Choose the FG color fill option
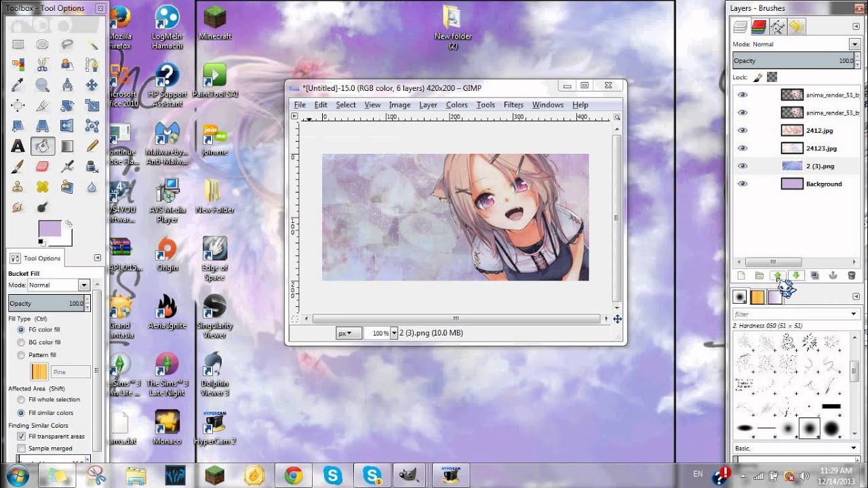This screenshot has height=488, width=868. click(x=21, y=329)
